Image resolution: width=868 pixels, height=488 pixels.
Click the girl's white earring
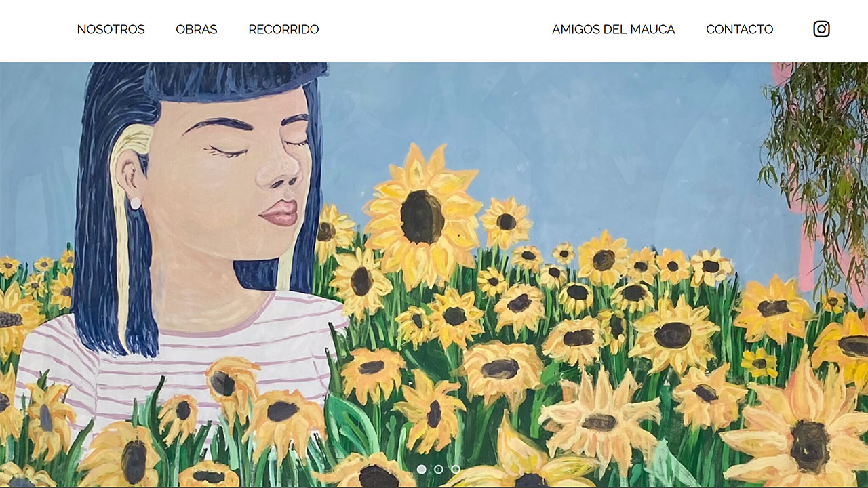(x=135, y=203)
